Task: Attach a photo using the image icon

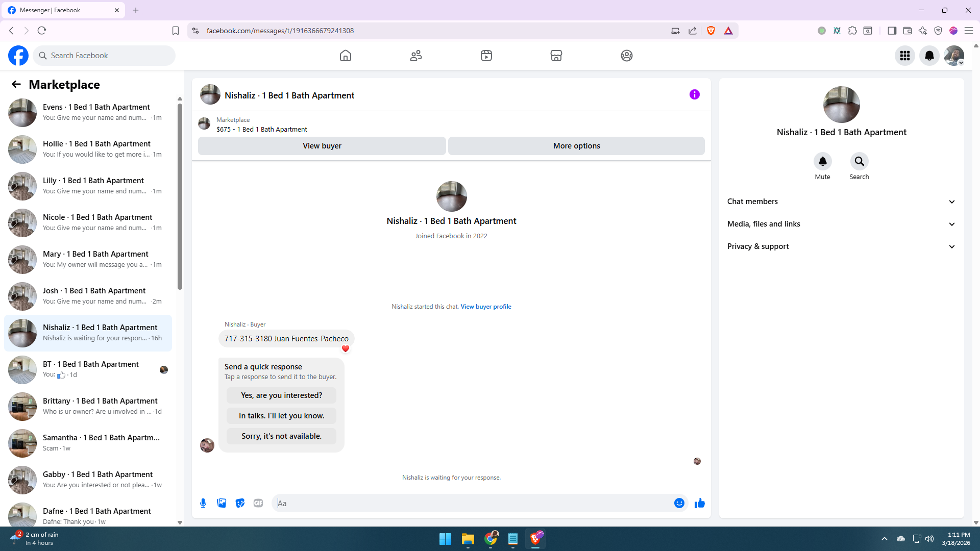Action: click(x=222, y=503)
